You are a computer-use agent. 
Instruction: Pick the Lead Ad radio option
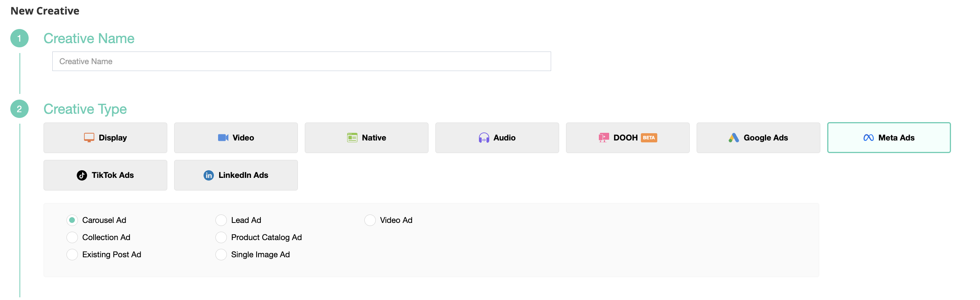(x=221, y=220)
